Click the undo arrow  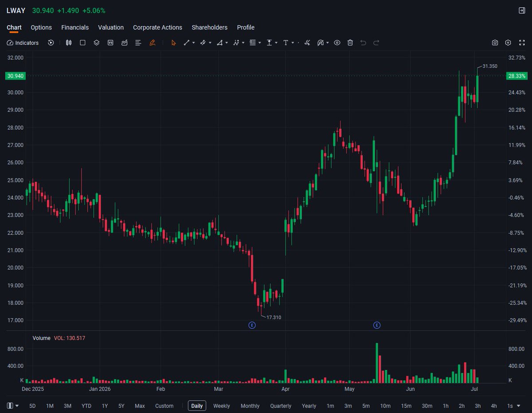tap(363, 43)
